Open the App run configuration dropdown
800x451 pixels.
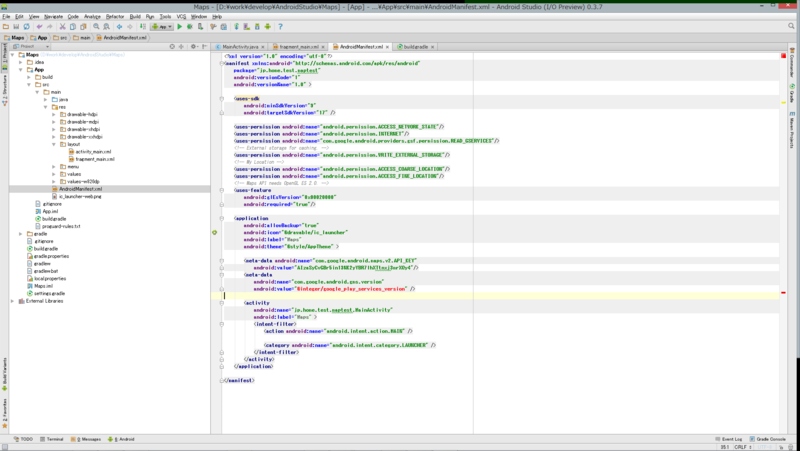click(x=161, y=27)
